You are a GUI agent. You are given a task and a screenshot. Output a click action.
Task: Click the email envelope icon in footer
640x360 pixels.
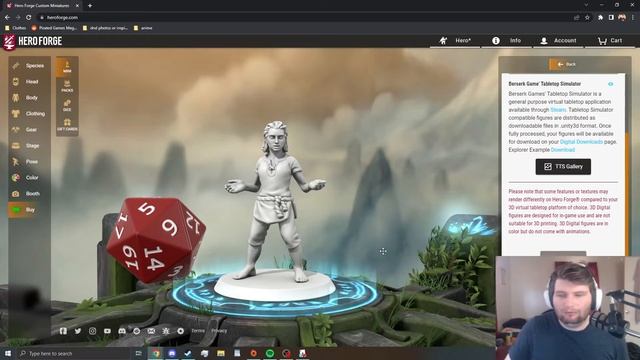tap(151, 331)
